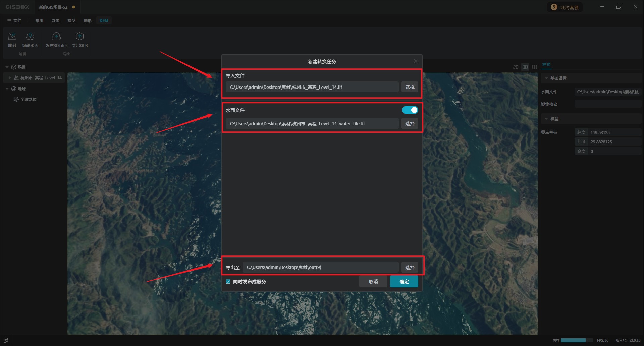Expand the 杭州市 高程 Level 14 layer
This screenshot has width=644, height=346.
pos(10,78)
